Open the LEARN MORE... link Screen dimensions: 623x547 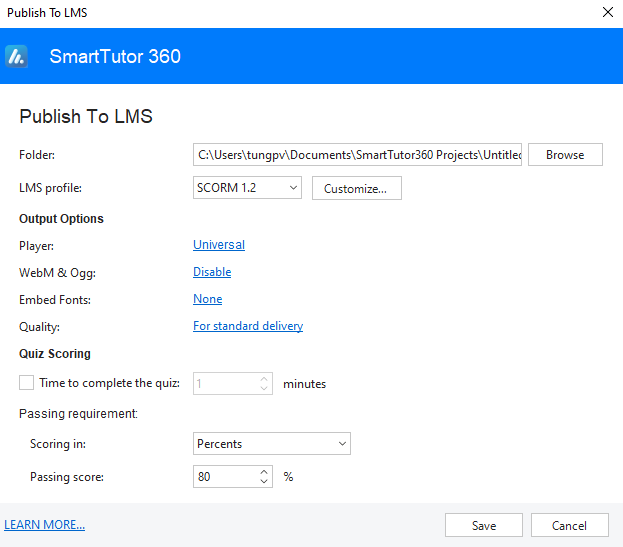tap(44, 525)
